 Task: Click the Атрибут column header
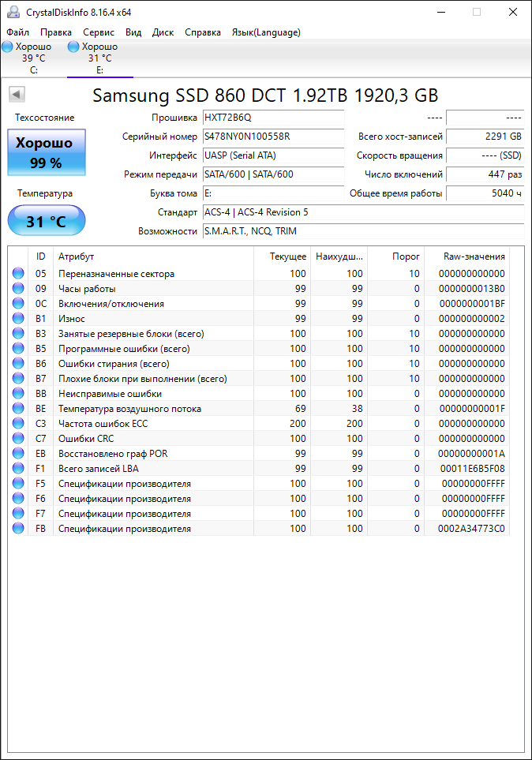(x=153, y=256)
